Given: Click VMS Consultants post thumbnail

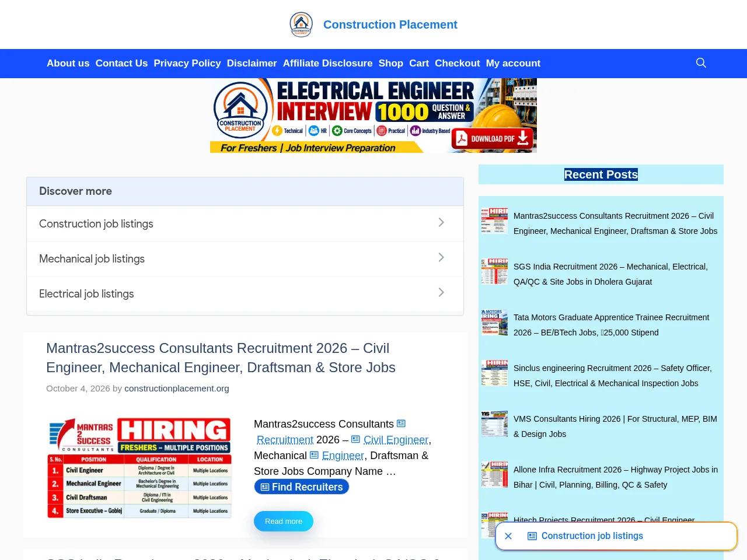Looking at the screenshot, I should point(494,423).
